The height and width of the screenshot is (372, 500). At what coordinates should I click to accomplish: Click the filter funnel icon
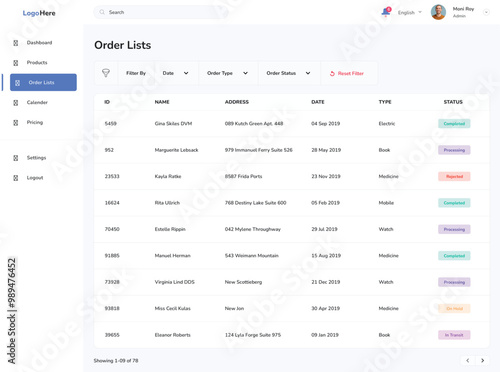[106, 73]
